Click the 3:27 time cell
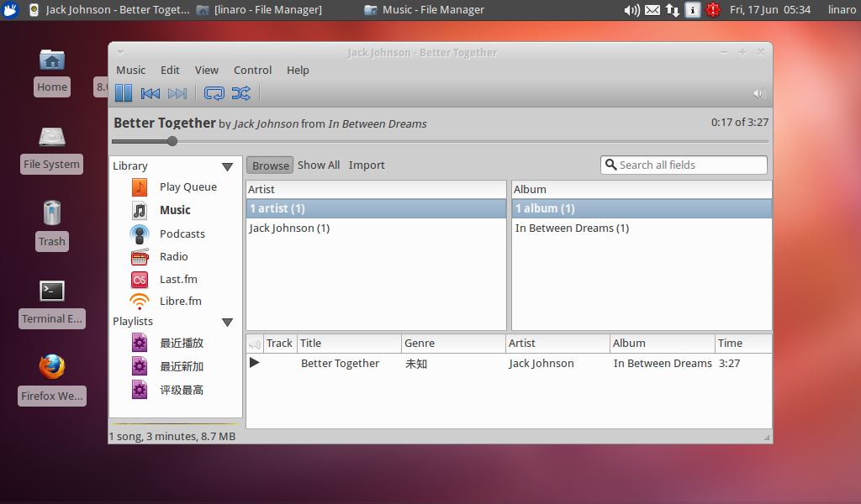Viewport: 861px width, 504px height. pos(729,364)
